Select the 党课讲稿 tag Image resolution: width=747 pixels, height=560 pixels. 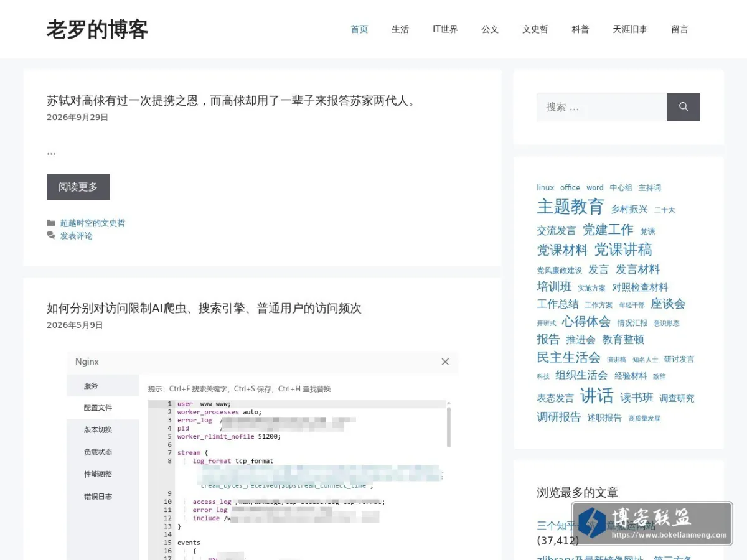[623, 250]
